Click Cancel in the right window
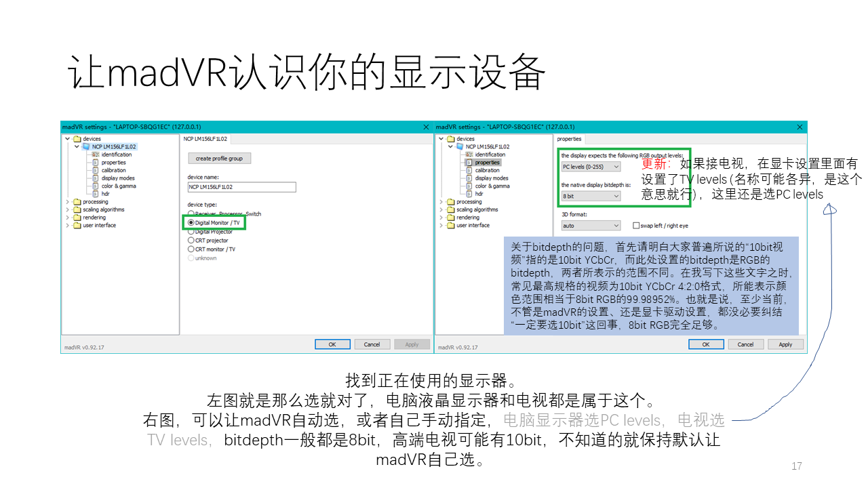Viewport: 868px width, 488px height. tap(746, 344)
